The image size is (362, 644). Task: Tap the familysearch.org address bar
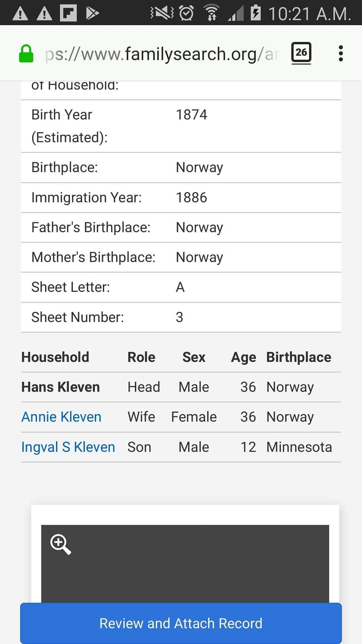161,54
